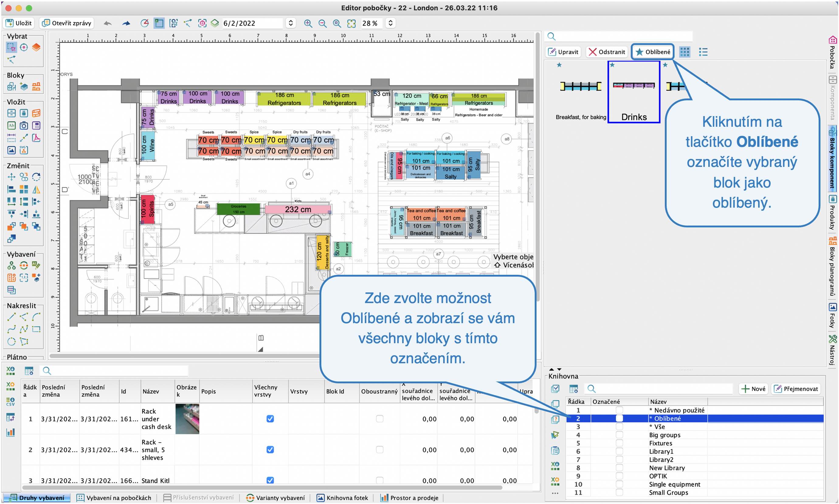Viewport: 839px width, 504px height.
Task: Switch to grid thumbnail view
Action: (x=685, y=52)
